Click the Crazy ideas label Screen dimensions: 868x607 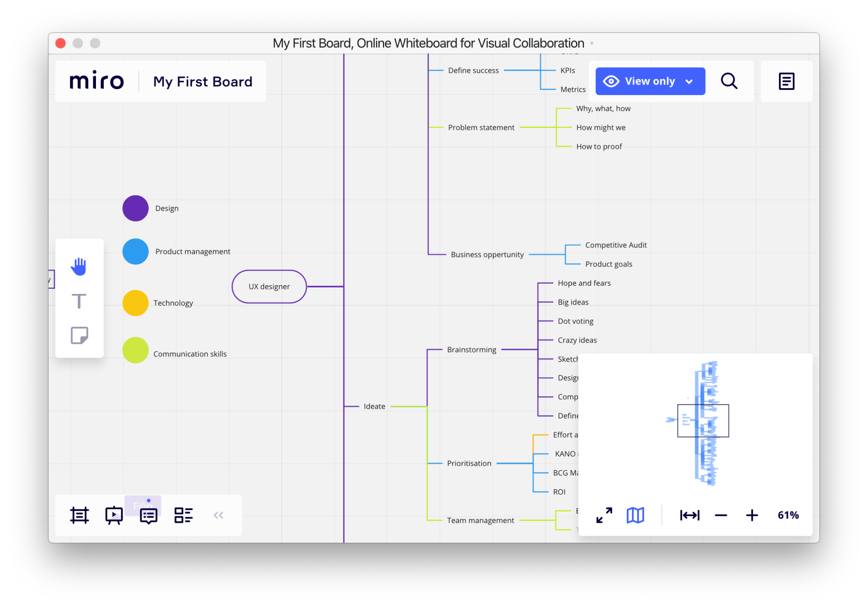point(577,340)
